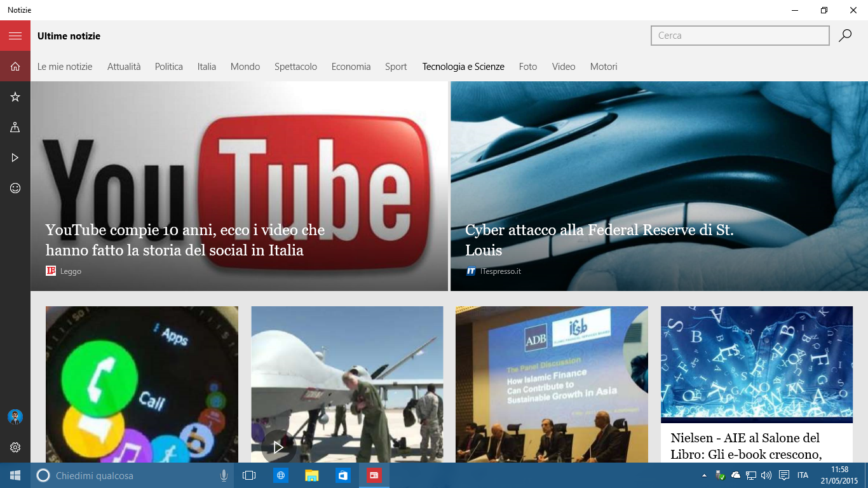868x488 pixels.
Task: Open the Video tab
Action: tap(564, 67)
